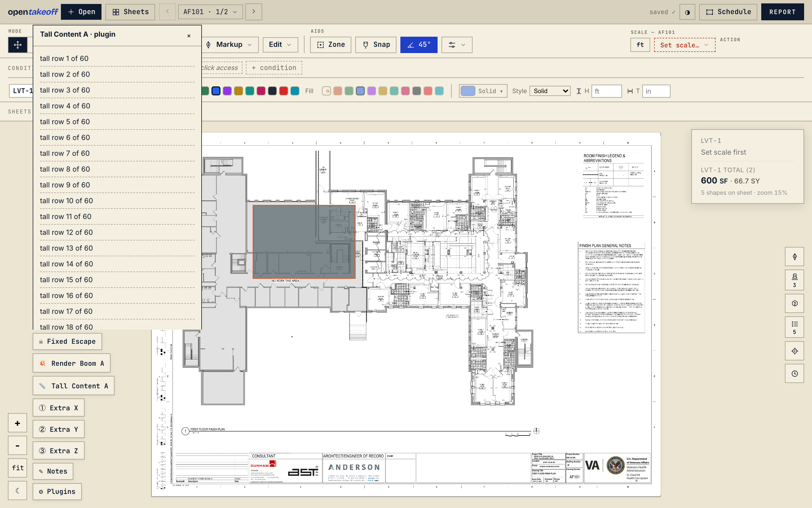Select the purple stroke color swatch
The width and height of the screenshot is (812, 508).
(x=227, y=91)
